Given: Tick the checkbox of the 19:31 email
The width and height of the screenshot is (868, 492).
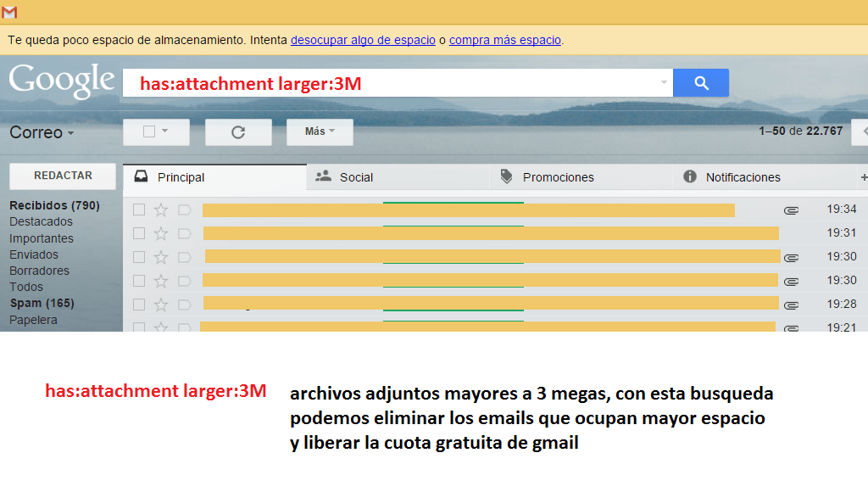Looking at the screenshot, I should click(x=139, y=233).
